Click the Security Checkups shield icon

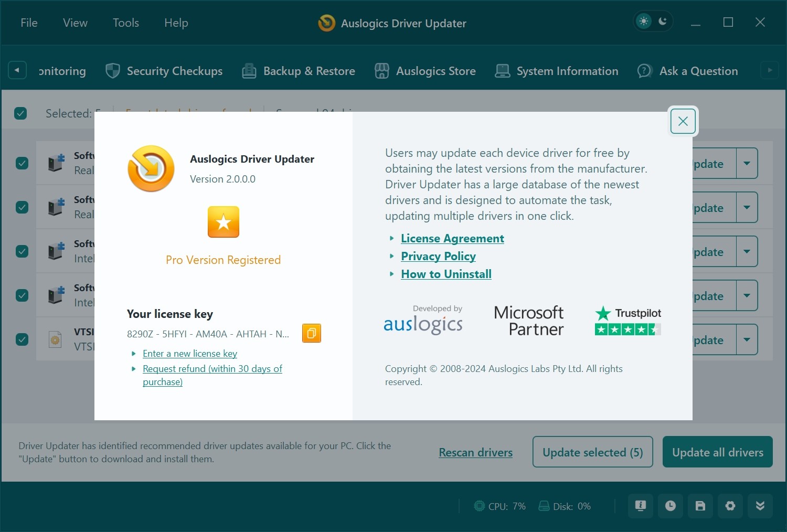pyautogui.click(x=113, y=71)
